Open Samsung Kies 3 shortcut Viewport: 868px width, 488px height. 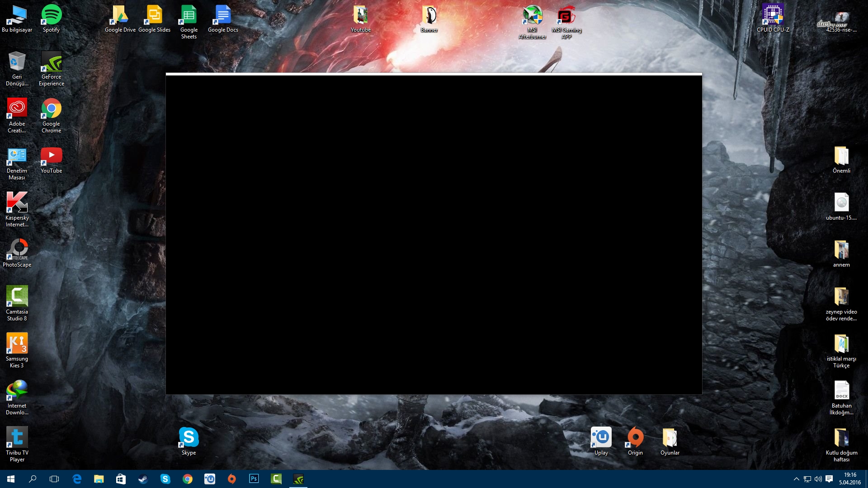click(17, 351)
